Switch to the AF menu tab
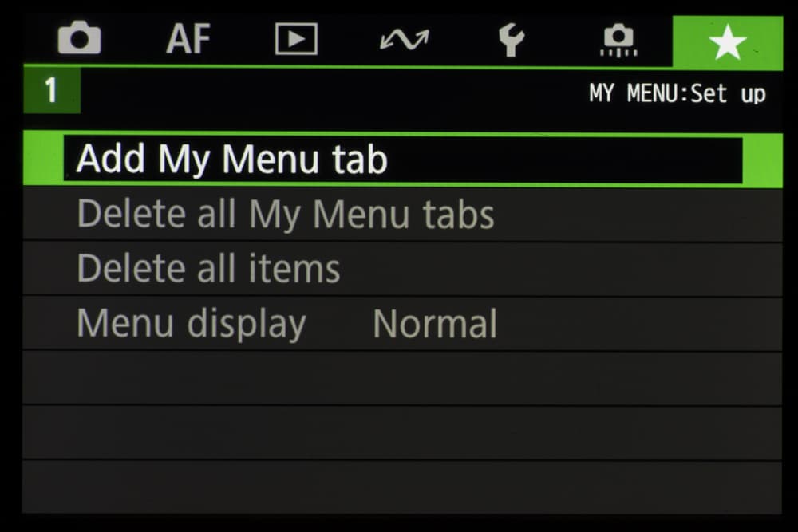798x532 pixels. point(188,38)
